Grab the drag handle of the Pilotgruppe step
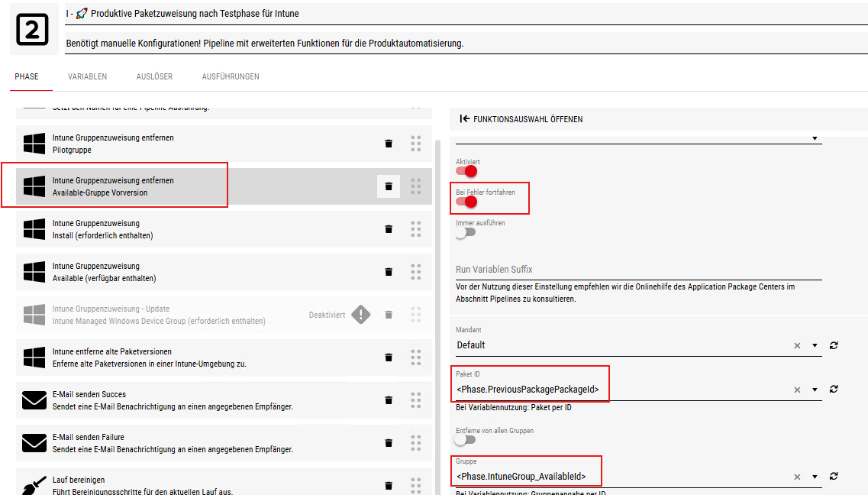Image resolution: width=868 pixels, height=495 pixels. (x=416, y=144)
